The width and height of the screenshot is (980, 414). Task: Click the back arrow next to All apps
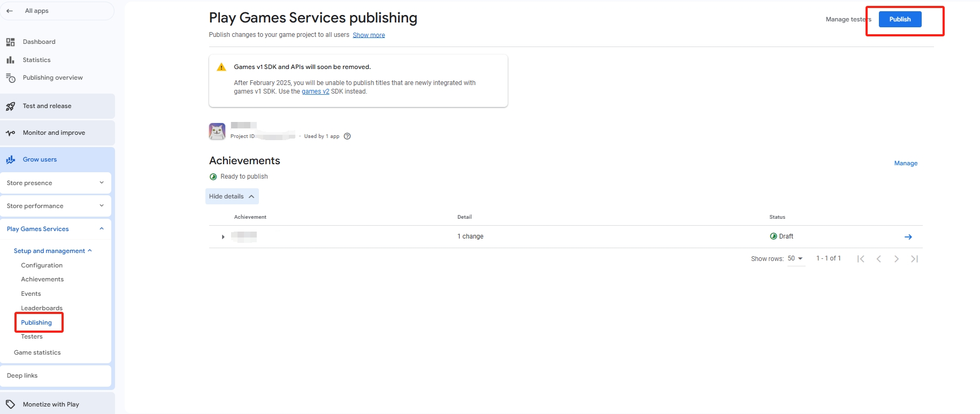[x=10, y=11]
